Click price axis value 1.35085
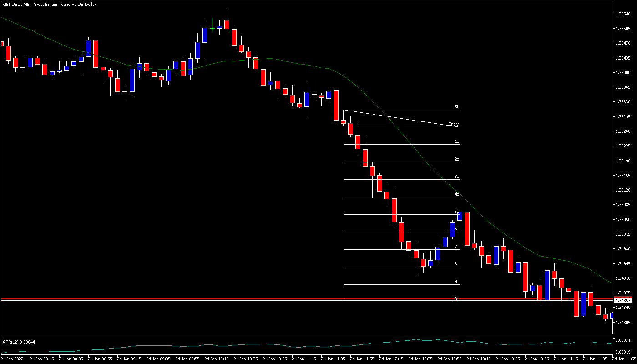The image size is (637, 364). 623,205
